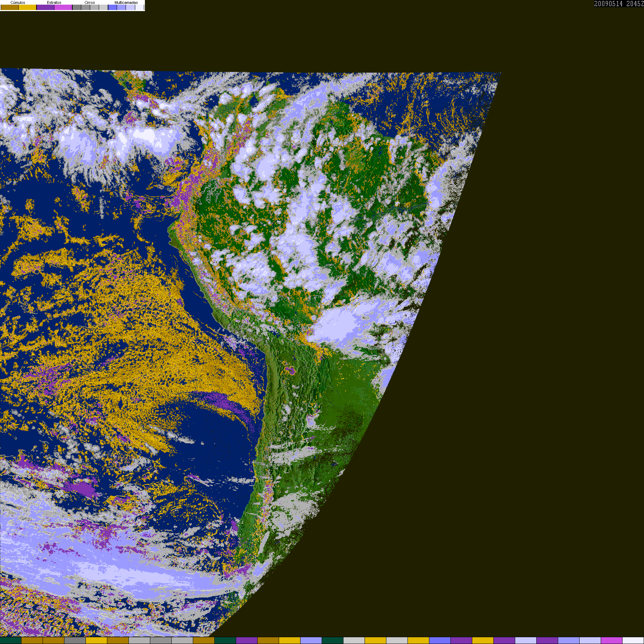Click the 'Cúmulos' legend label

pos(18,3)
